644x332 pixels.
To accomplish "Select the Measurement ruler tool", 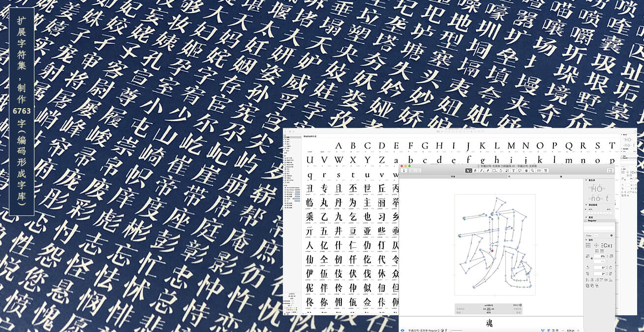I will [x=539, y=171].
